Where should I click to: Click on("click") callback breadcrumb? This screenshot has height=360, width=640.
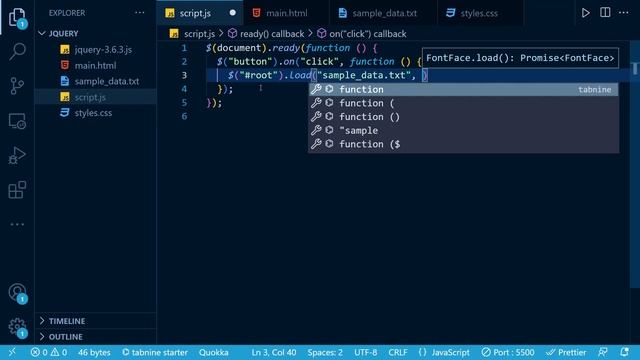pos(362,34)
